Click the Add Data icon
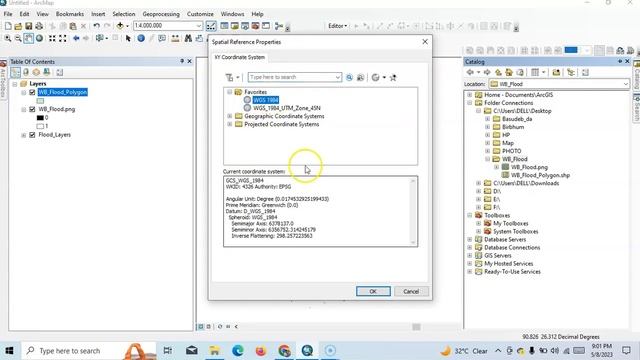This screenshot has width=640, height=360. click(120, 26)
